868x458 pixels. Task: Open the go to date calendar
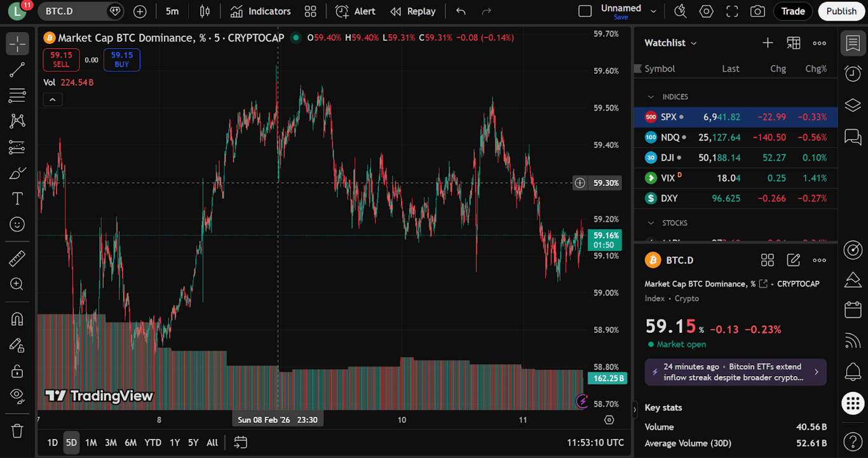[x=240, y=443]
